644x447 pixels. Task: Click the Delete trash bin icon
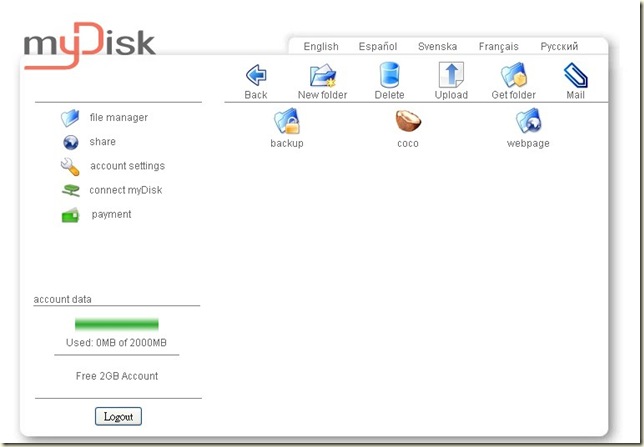tap(389, 75)
